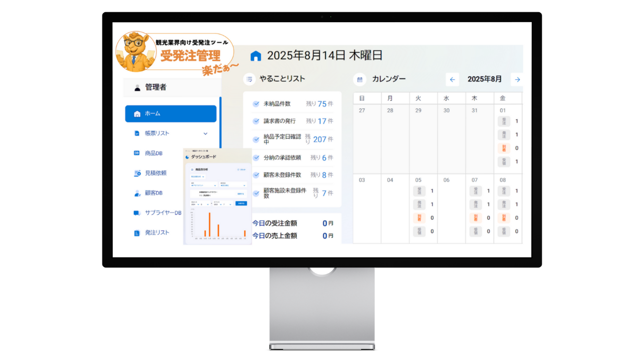
Task: Click the 商品DB database icon in sidebar
Action: click(137, 153)
